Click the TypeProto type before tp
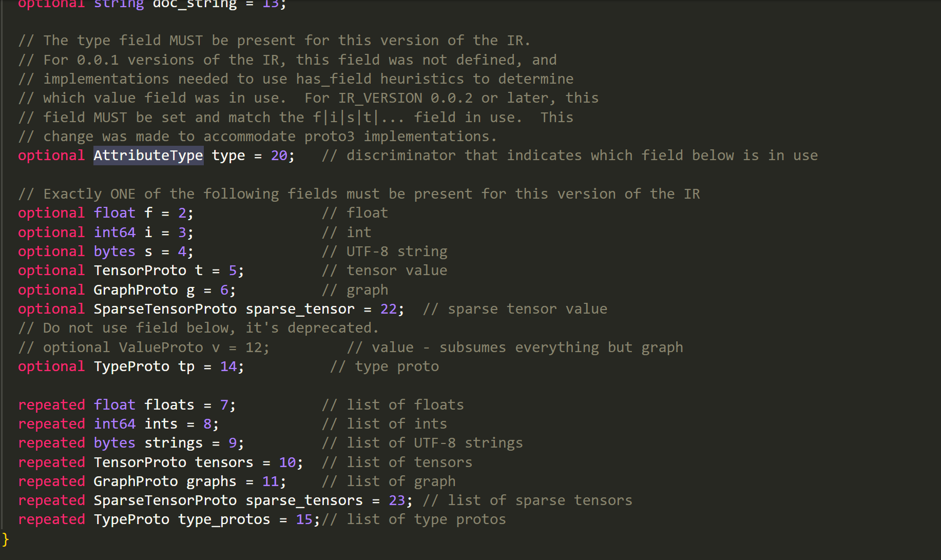Image resolution: width=941 pixels, height=560 pixels. click(131, 366)
